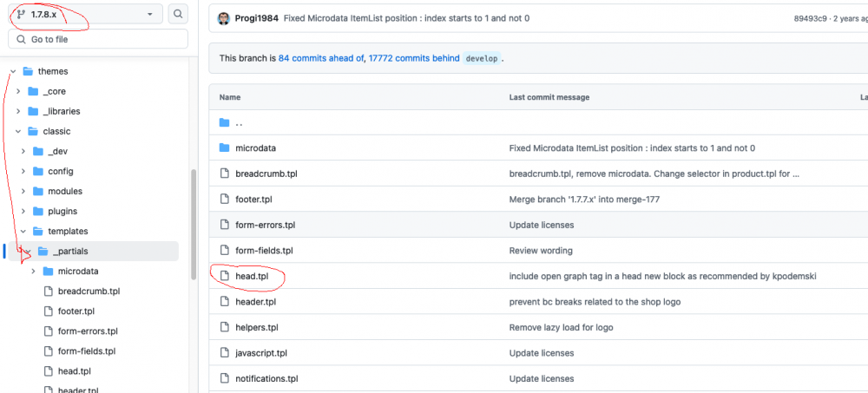This screenshot has width=868, height=393.
Task: Expand the _libraries folder chevron
Action: (x=18, y=111)
